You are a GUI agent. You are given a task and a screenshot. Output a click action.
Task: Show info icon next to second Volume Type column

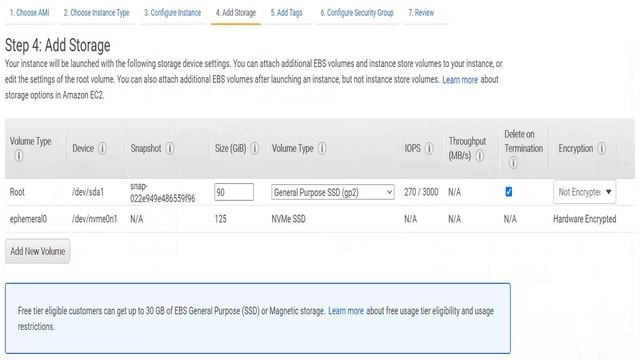click(322, 148)
